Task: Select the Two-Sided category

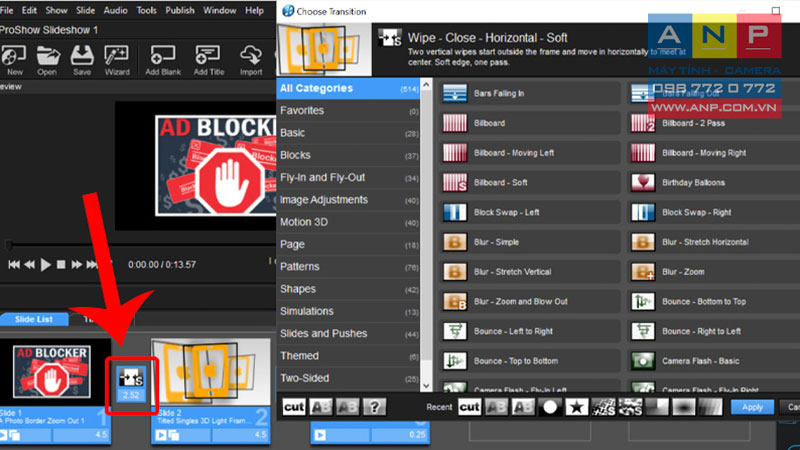Action: click(348, 378)
